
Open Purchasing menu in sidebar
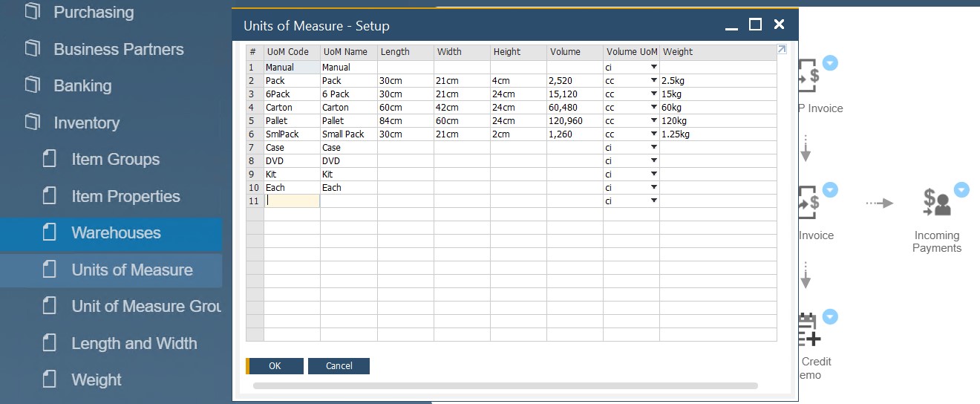click(x=94, y=12)
